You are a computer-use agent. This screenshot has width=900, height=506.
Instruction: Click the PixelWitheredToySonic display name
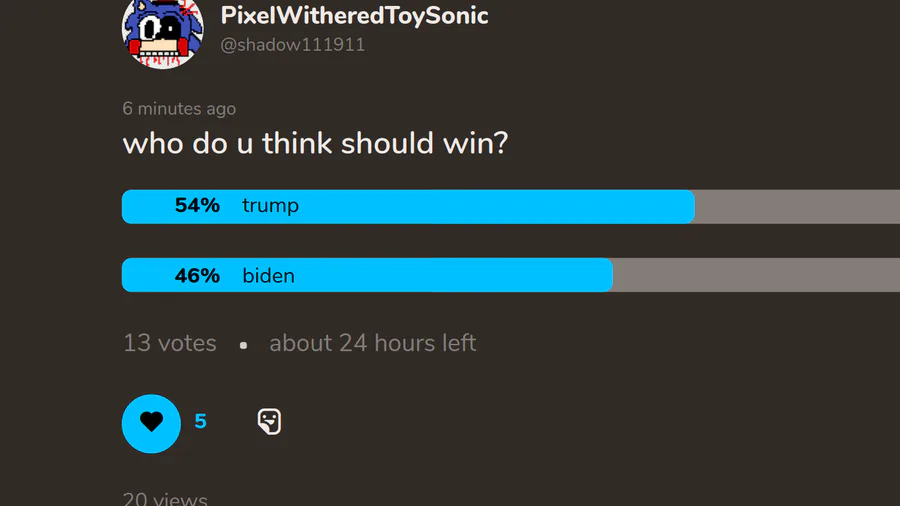pyautogui.click(x=354, y=16)
